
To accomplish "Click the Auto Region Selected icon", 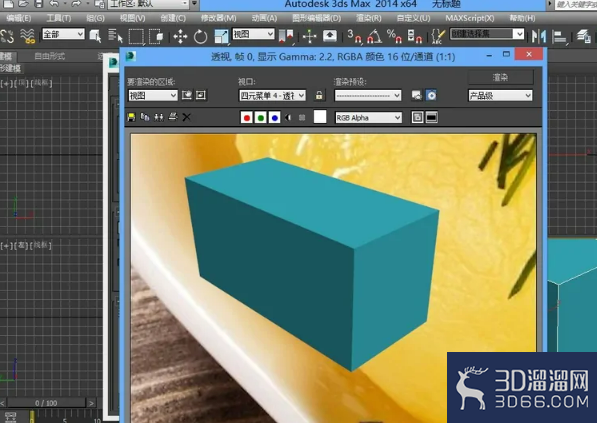I will 201,95.
